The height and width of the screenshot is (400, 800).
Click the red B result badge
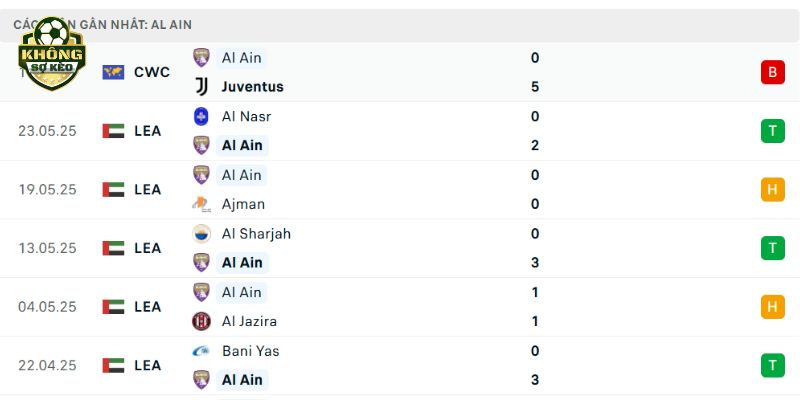[772, 72]
